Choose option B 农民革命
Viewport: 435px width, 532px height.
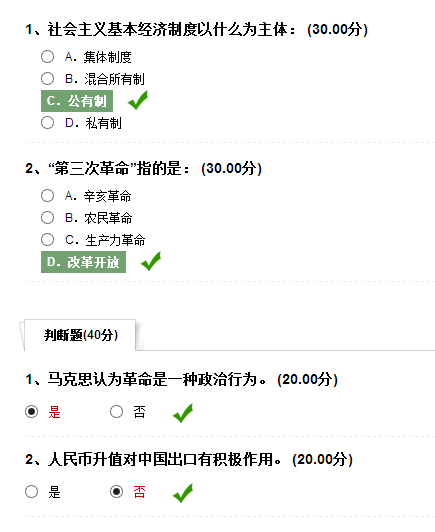pos(48,217)
